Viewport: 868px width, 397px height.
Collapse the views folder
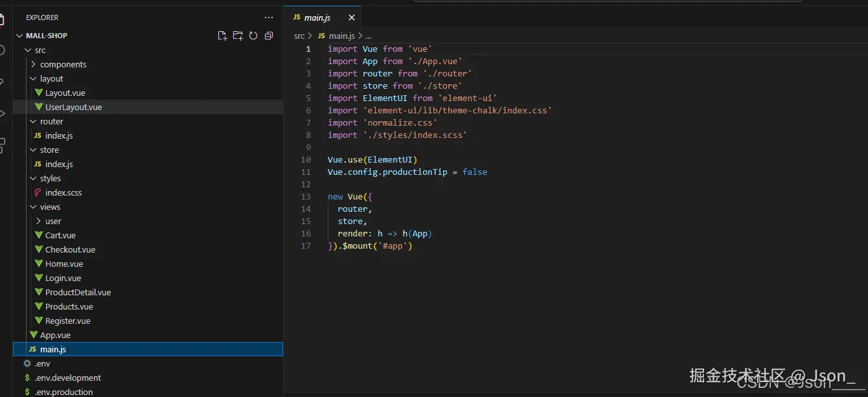tap(50, 207)
